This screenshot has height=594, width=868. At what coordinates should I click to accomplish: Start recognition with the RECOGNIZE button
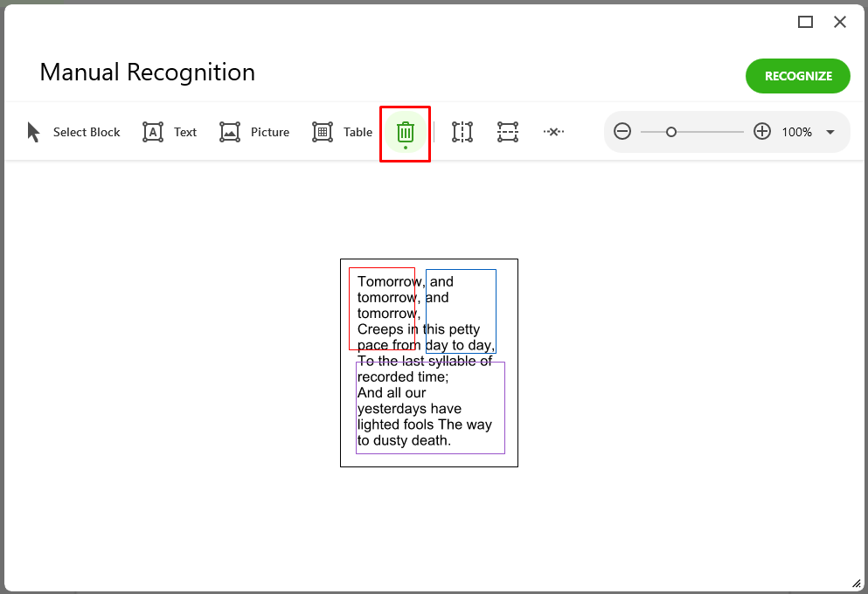798,76
